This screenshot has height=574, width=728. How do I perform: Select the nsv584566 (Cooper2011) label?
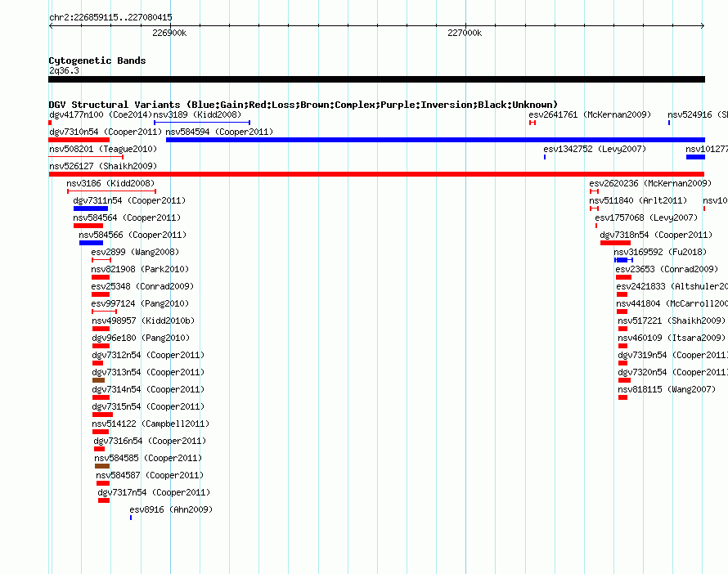[x=133, y=235]
